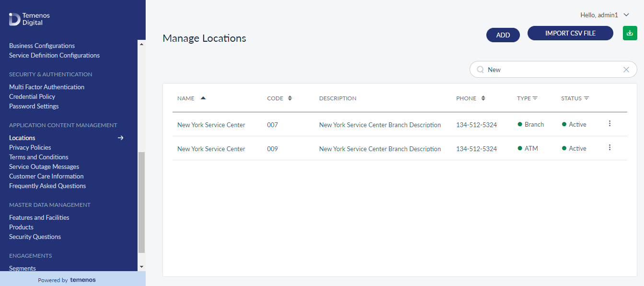Click scroll down arrow in sidebar

(x=141, y=267)
